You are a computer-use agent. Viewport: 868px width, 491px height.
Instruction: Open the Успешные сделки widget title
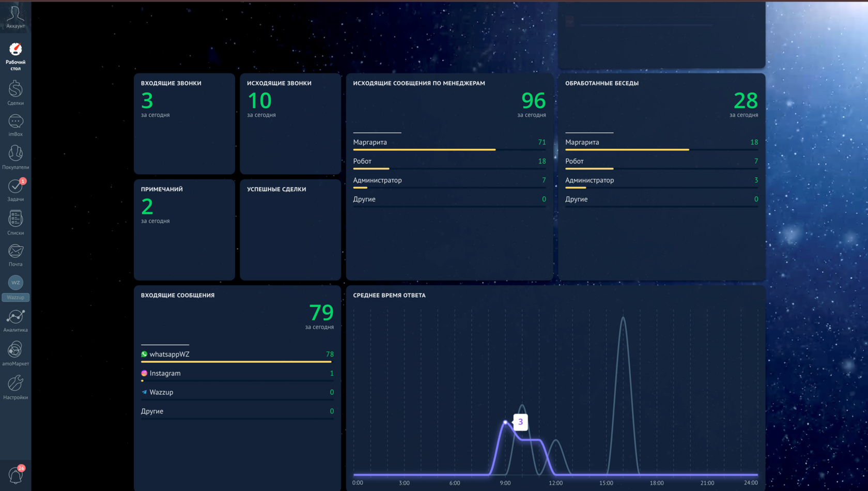(x=276, y=189)
